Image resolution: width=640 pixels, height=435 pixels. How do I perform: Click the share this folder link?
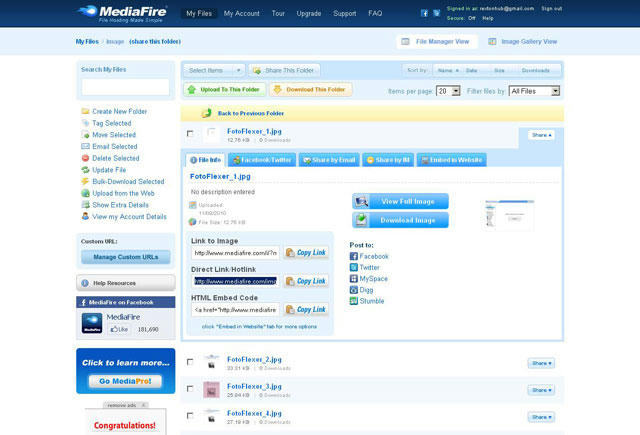click(155, 42)
